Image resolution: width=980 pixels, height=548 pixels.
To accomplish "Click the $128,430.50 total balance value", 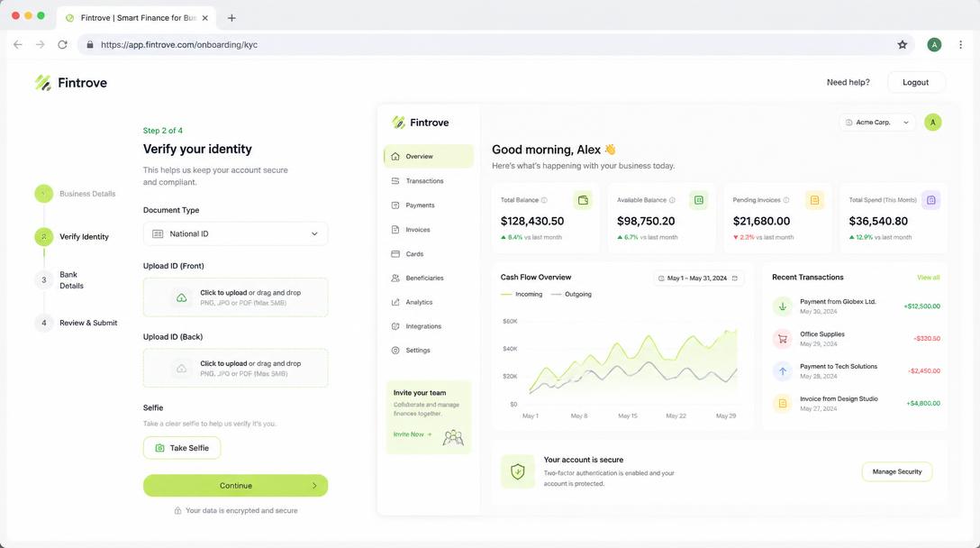I will point(531,221).
